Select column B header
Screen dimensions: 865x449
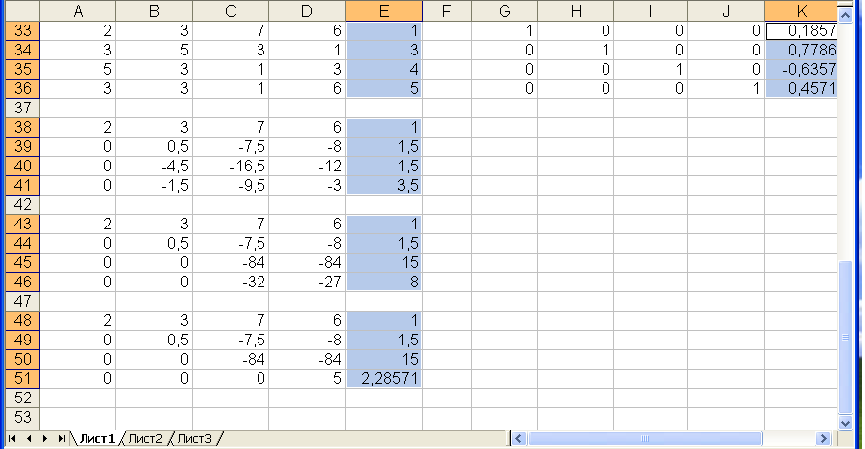154,11
